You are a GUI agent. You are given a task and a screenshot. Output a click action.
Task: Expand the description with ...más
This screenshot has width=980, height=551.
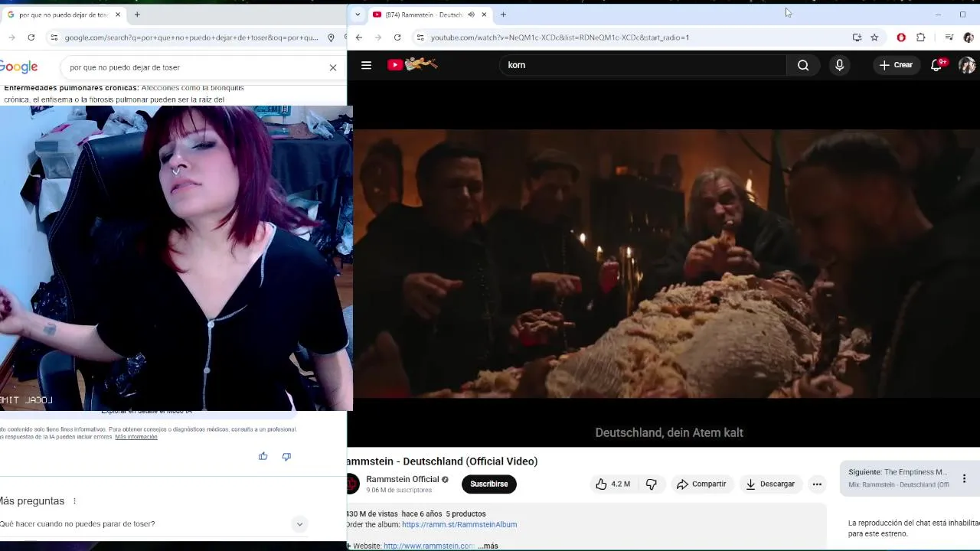(488, 546)
